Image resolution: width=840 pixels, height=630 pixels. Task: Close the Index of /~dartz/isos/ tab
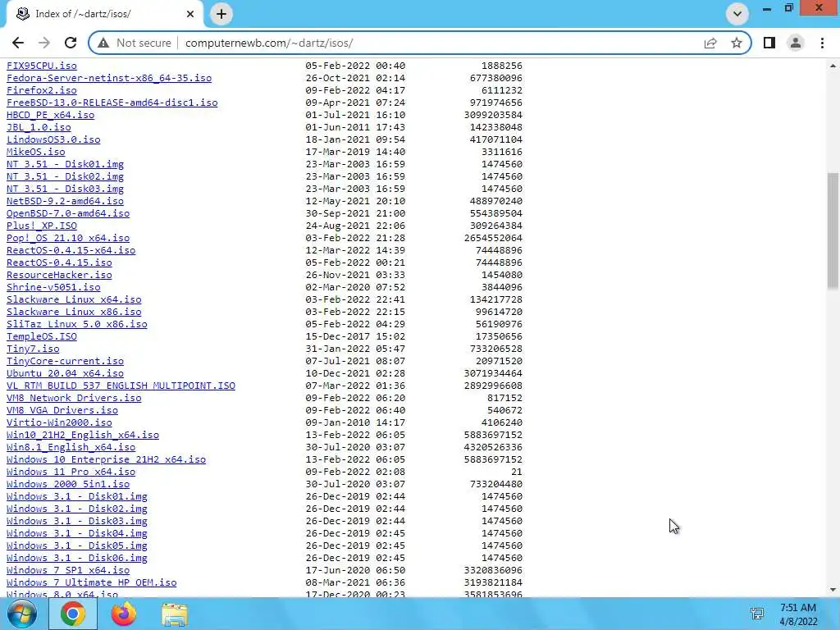[x=190, y=14]
